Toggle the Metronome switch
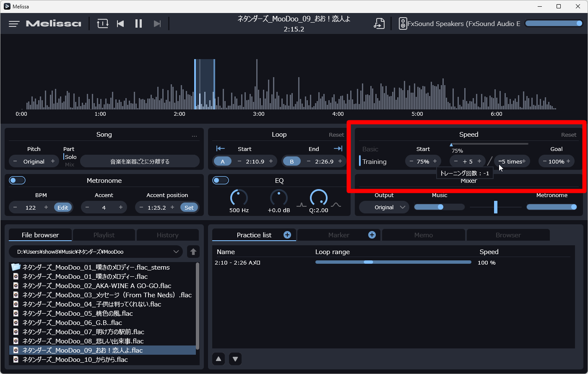 [17, 180]
